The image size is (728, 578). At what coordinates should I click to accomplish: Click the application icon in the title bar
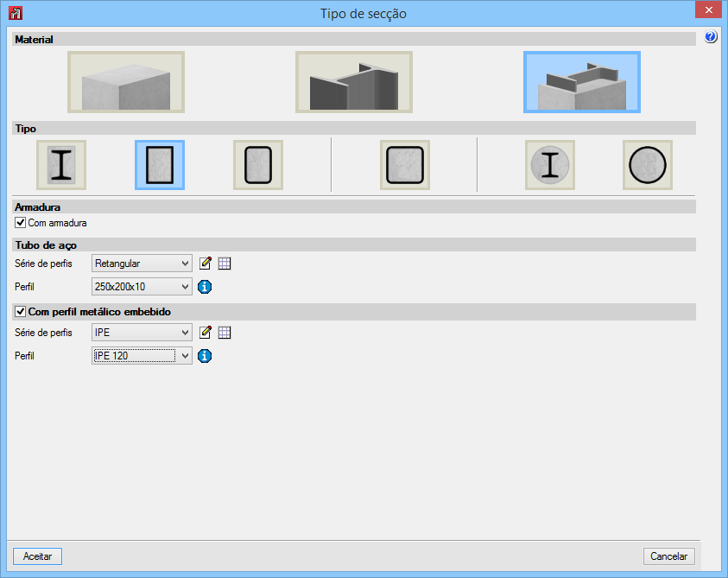[x=16, y=13]
